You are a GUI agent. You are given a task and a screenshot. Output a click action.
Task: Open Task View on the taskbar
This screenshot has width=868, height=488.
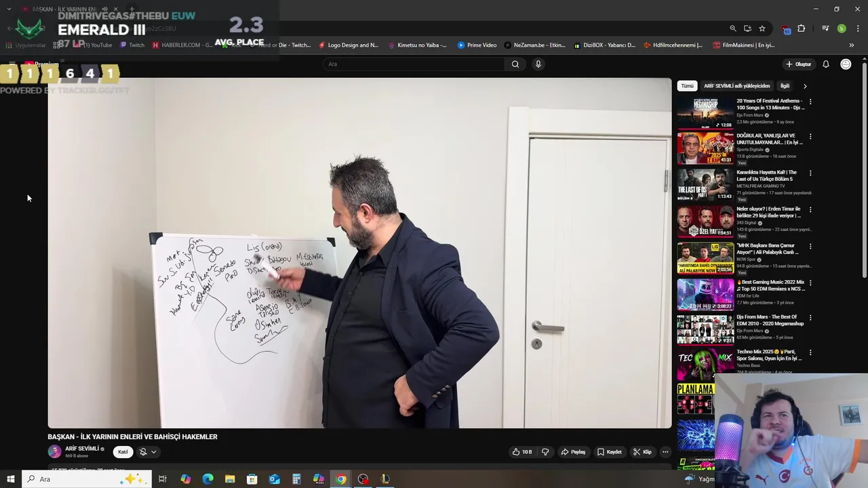click(163, 479)
